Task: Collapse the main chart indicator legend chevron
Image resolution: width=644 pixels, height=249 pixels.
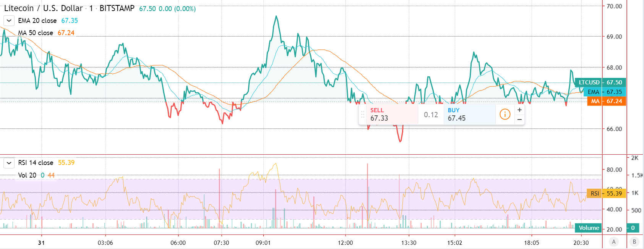Action: (x=9, y=21)
